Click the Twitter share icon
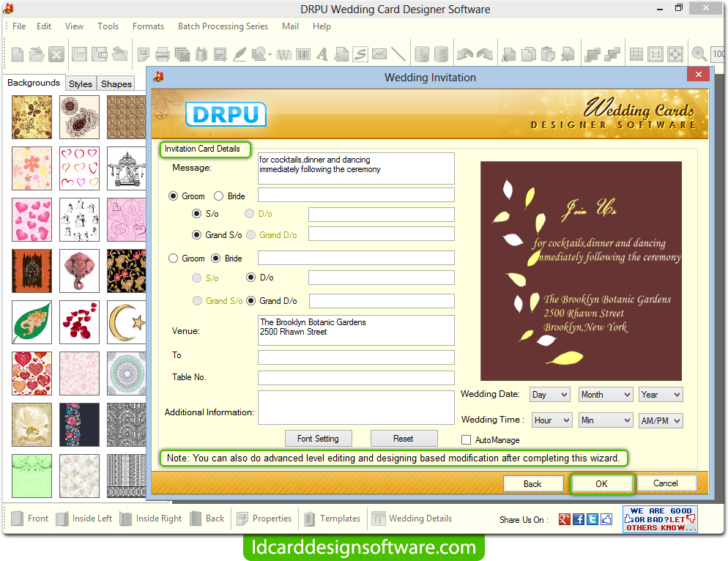 [593, 519]
